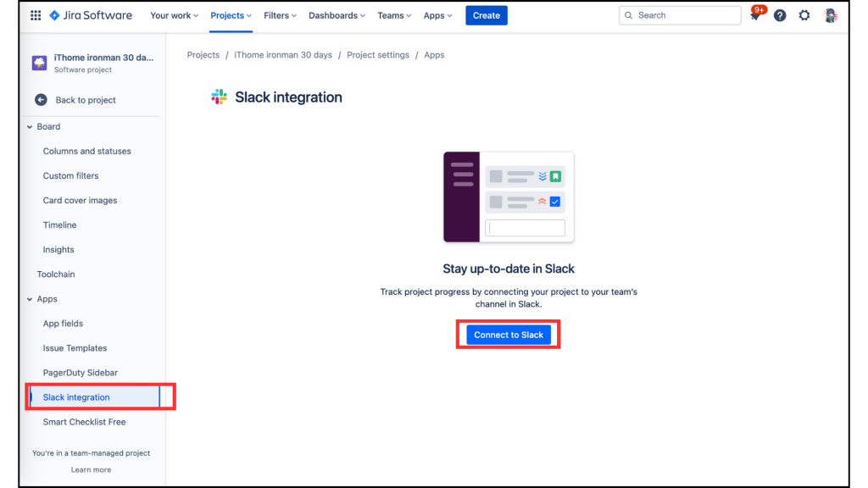Open the Apps dropdown in top navigation
This screenshot has width=868, height=488.
pos(438,15)
